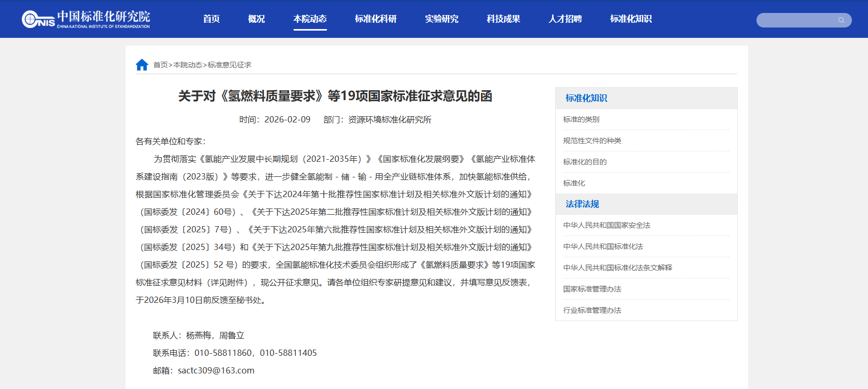Open the 法律法规 sidebar section heading

pyautogui.click(x=582, y=204)
